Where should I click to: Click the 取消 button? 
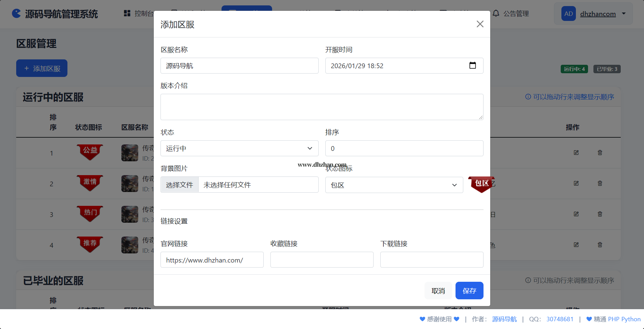point(438,291)
